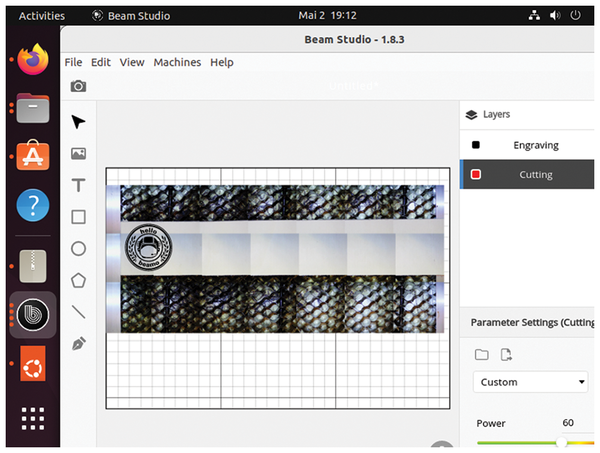
Task: Open Files manager in the dock
Action: tap(33, 108)
